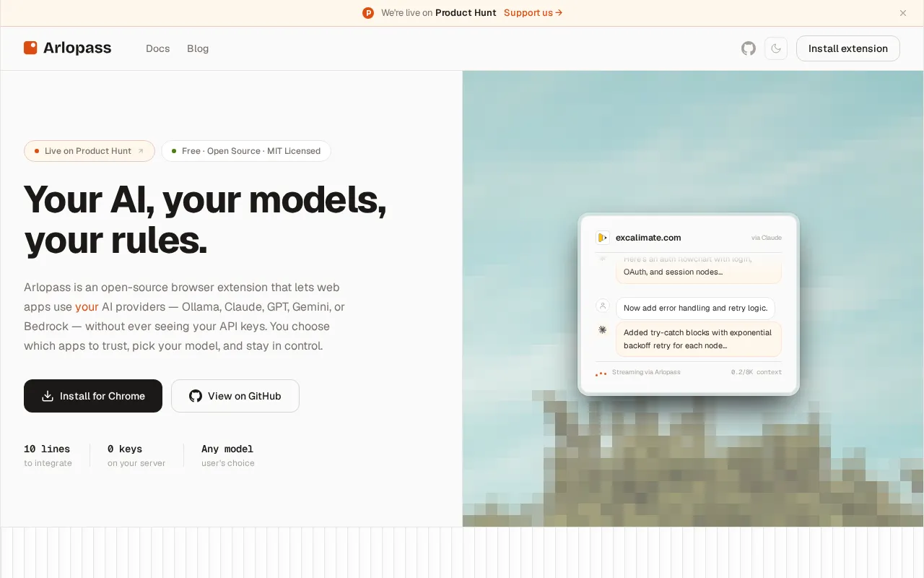Click the GitHub icon in View on GitHub
Screen dimensions: 924x578
196,396
